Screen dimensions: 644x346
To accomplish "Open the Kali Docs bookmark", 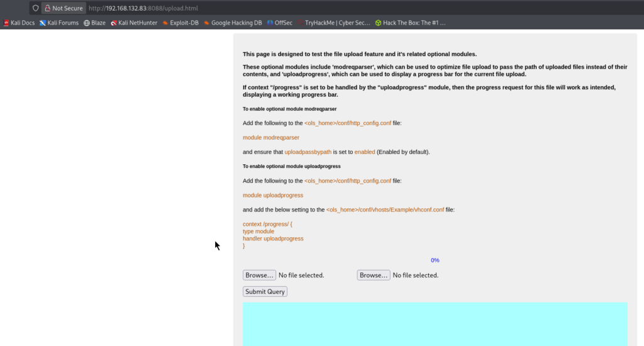I will pyautogui.click(x=19, y=23).
